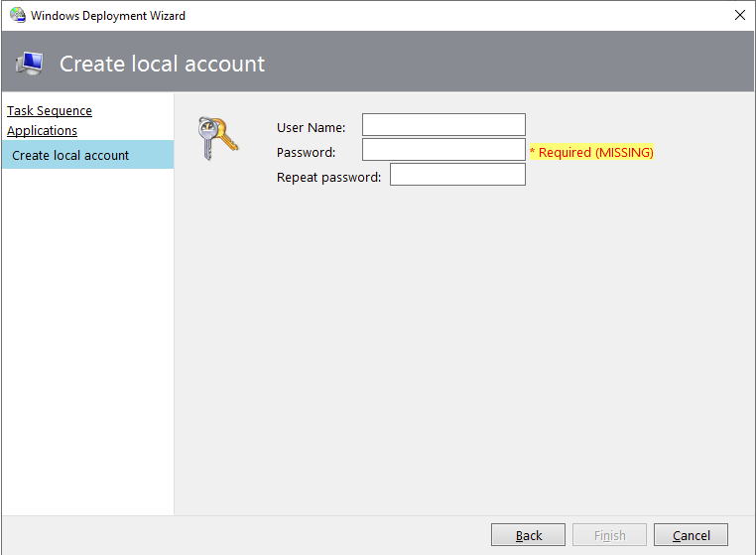Open the Applications step link
The image size is (756, 555).
click(x=42, y=131)
